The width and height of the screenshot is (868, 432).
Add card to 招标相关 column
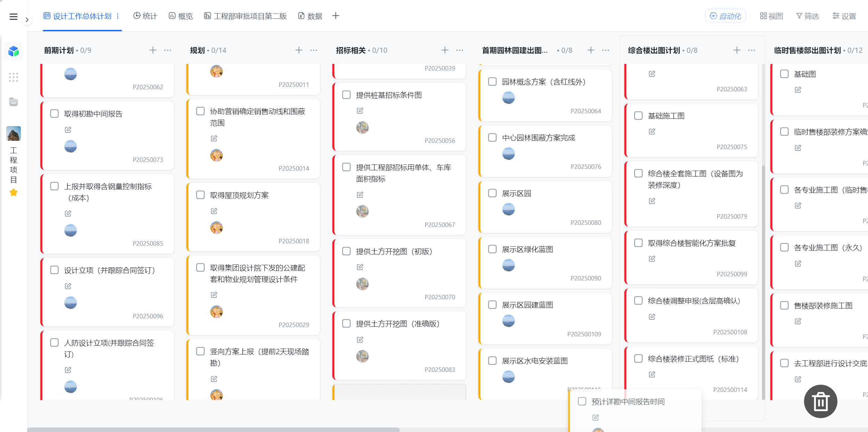pos(445,50)
